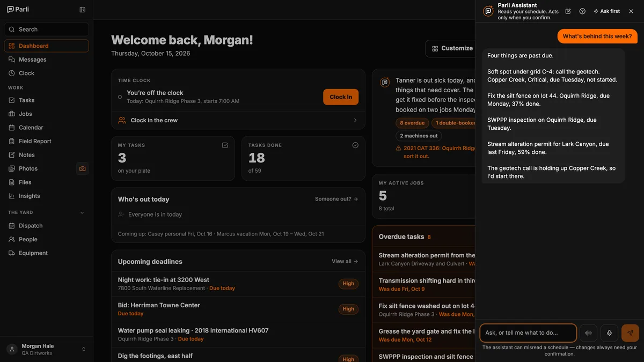Image resolution: width=644 pixels, height=362 pixels.
Task: Open the Night work tie-in at 3200 West deadline
Action: [238, 284]
